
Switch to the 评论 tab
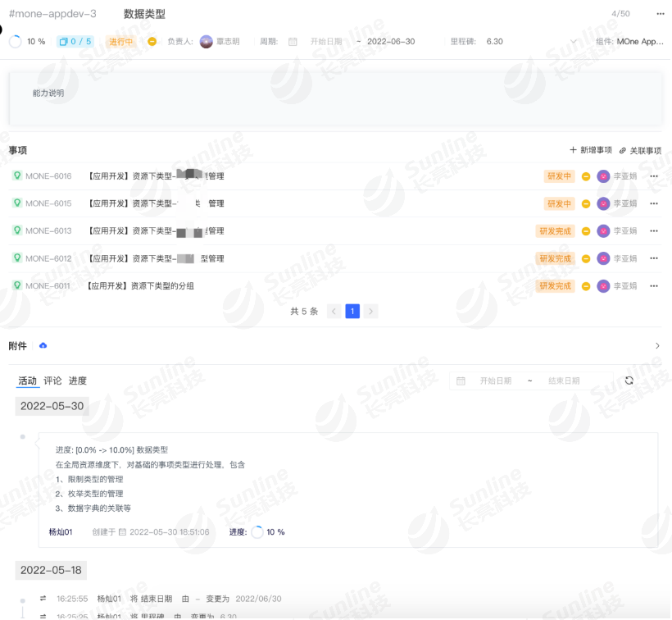point(52,381)
